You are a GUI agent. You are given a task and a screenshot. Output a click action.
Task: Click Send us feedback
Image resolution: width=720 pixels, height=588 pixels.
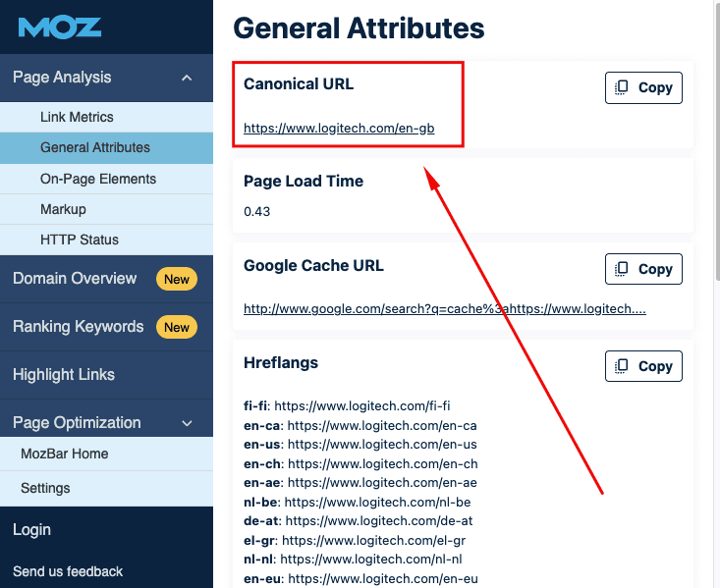(68, 571)
